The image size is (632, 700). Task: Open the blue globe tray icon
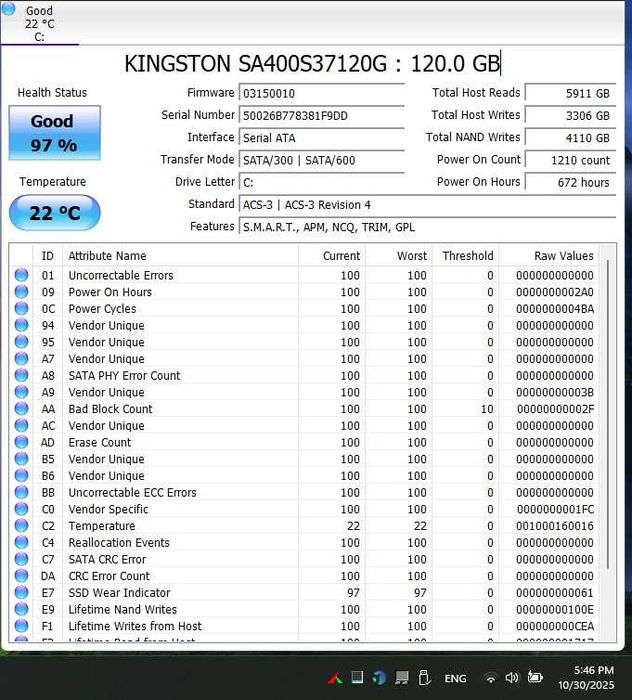[x=379, y=678]
